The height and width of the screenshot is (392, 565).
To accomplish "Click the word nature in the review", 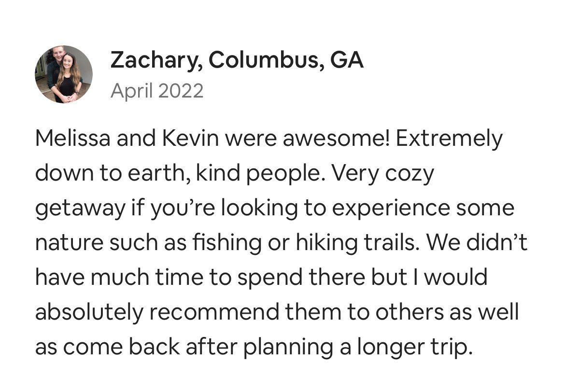I will pos(68,243).
